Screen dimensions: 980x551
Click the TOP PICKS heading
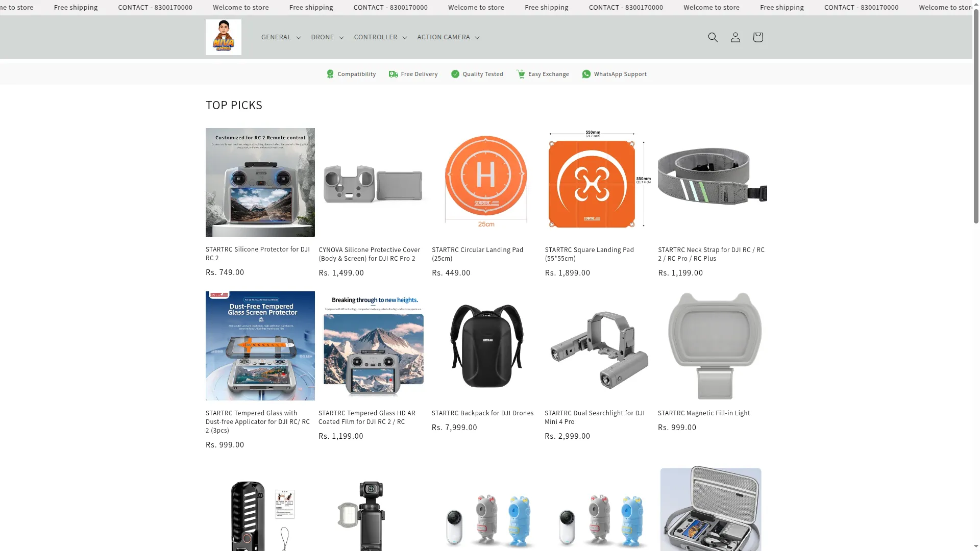click(x=234, y=105)
